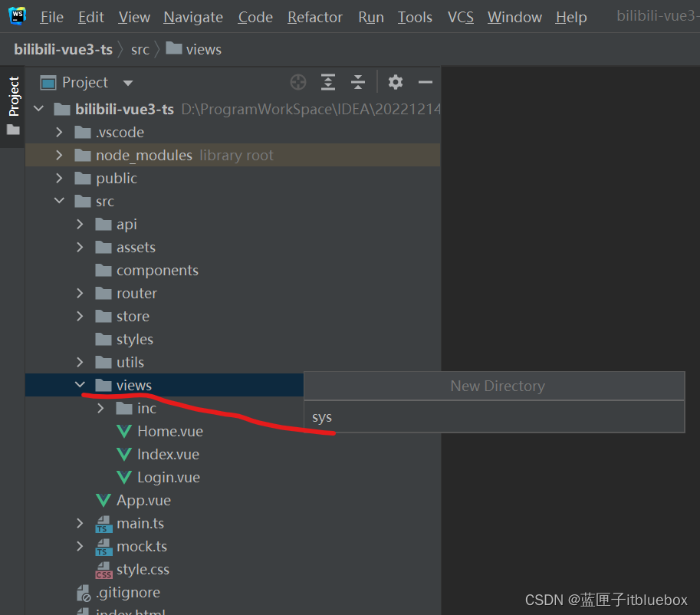Open the Edit menu
The image size is (700, 615).
(x=91, y=18)
